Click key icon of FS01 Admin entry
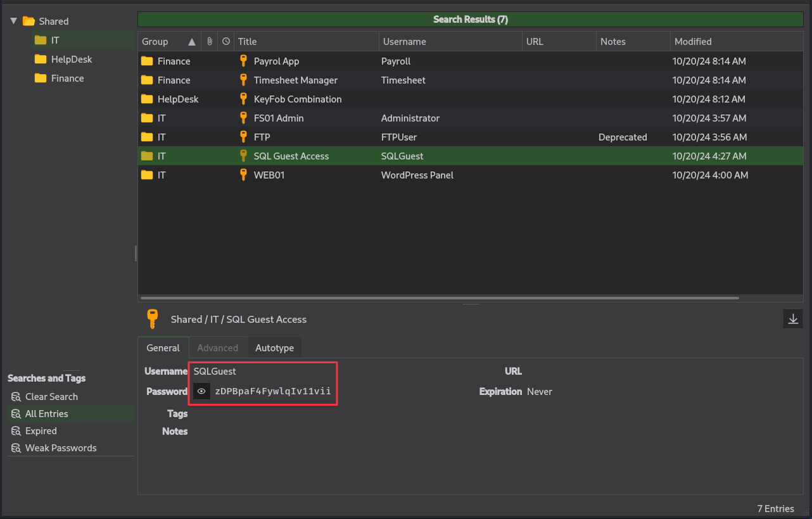Screen dimensions: 812x519 (x=243, y=118)
